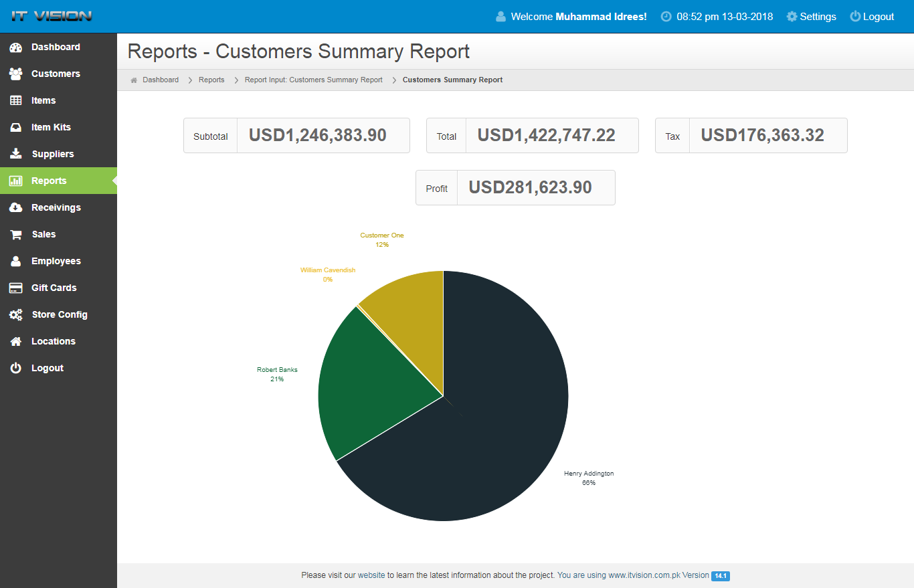Click the website link in footer

[371, 575]
